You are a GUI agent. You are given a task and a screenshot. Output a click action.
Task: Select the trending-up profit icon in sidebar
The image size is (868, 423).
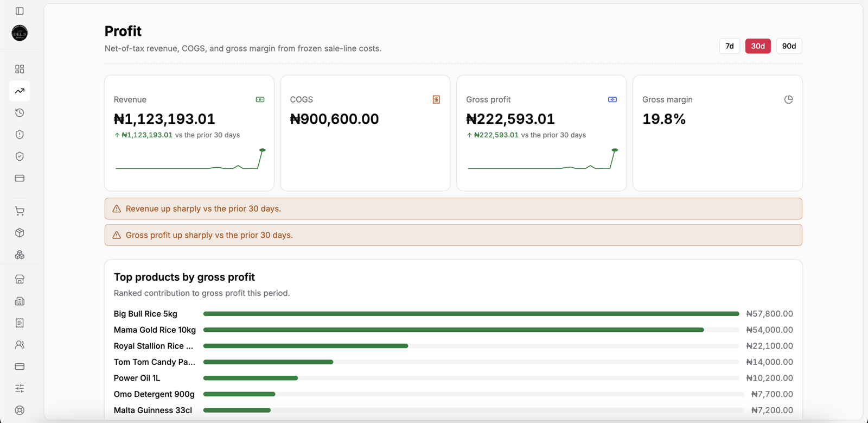pyautogui.click(x=20, y=91)
